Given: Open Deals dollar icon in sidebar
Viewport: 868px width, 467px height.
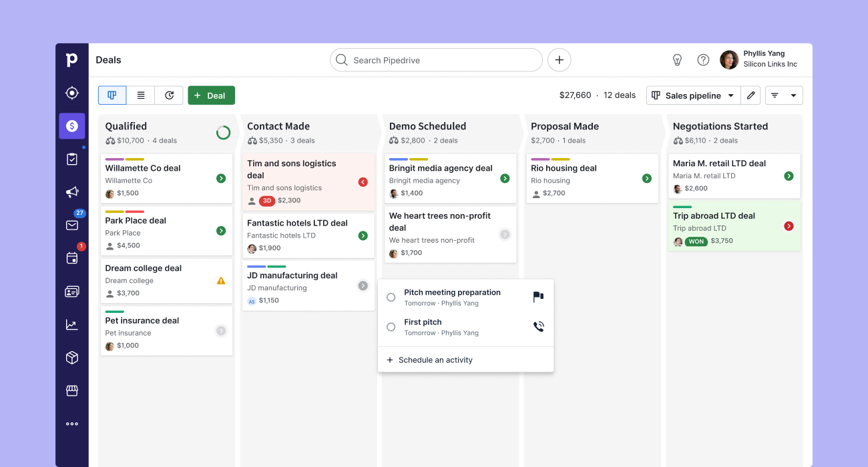Looking at the screenshot, I should click(x=72, y=126).
